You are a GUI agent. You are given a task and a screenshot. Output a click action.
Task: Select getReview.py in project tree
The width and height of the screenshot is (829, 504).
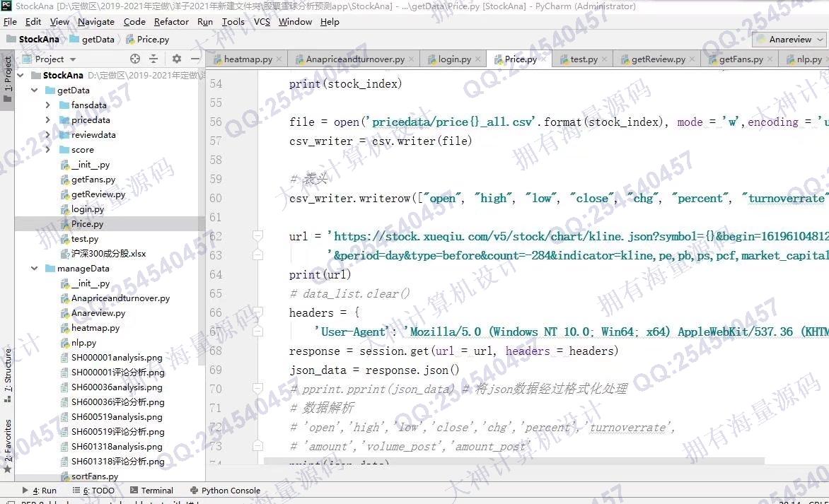click(98, 194)
